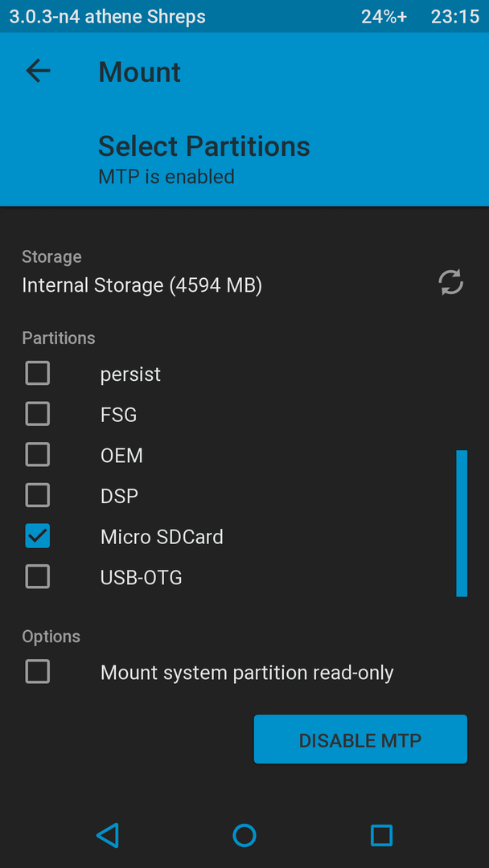The height and width of the screenshot is (868, 489).
Task: Check the USB-OTG partition box
Action: click(38, 577)
